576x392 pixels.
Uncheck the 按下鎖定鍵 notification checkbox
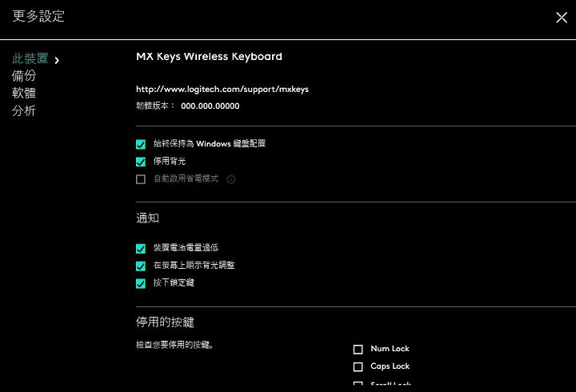click(x=141, y=283)
